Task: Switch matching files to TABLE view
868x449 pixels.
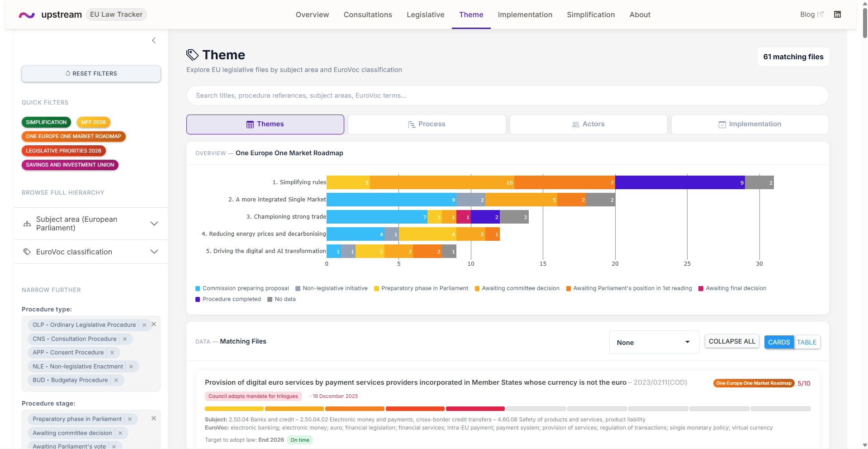Action: pos(806,342)
